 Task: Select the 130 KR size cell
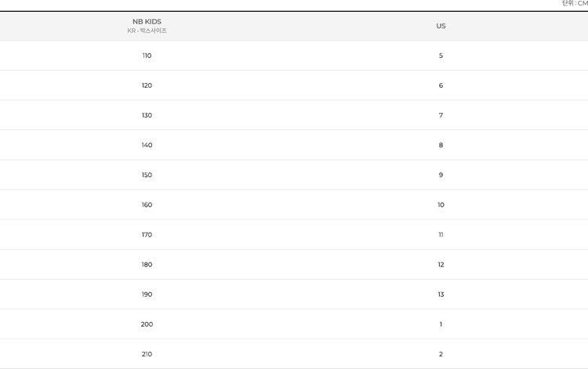[x=147, y=115]
